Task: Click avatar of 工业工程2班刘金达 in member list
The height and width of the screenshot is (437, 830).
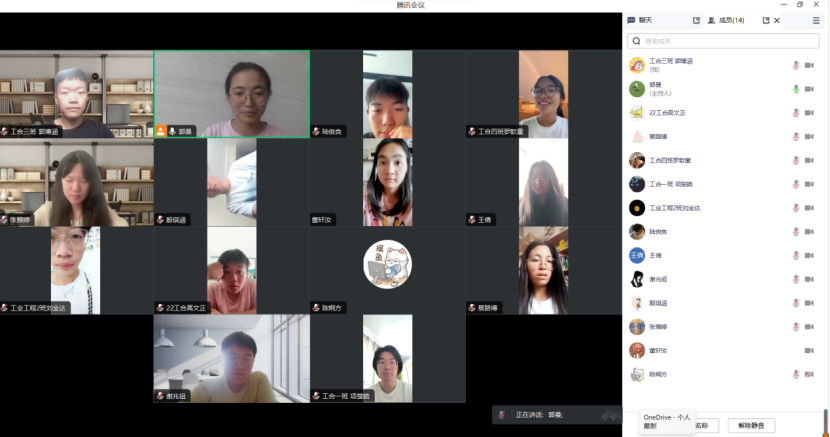Action: [636, 208]
